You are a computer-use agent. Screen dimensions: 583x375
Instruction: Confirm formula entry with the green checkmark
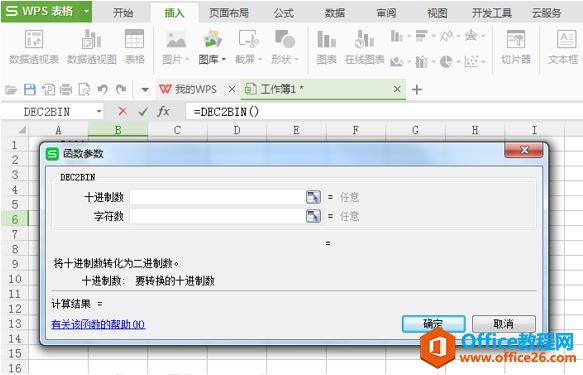point(143,111)
